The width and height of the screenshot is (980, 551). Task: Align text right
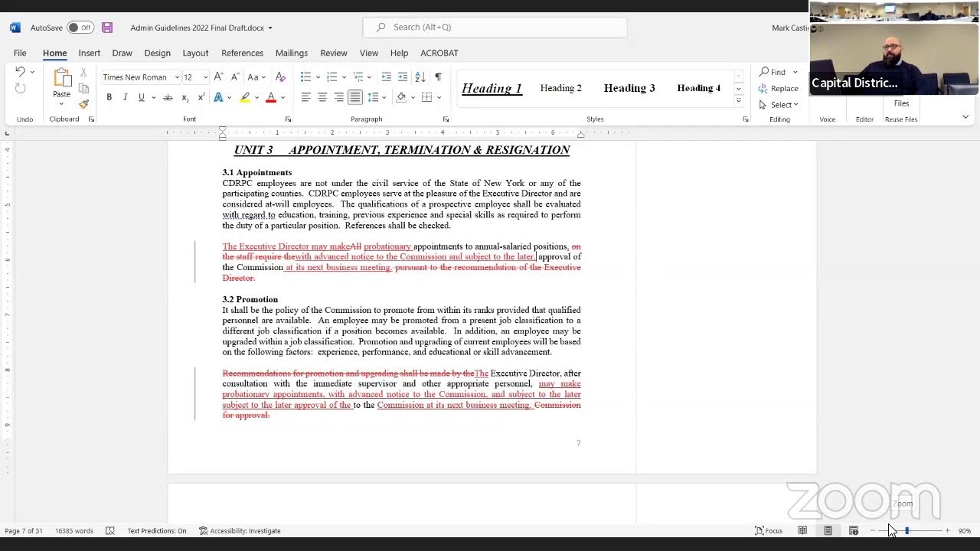tap(338, 97)
